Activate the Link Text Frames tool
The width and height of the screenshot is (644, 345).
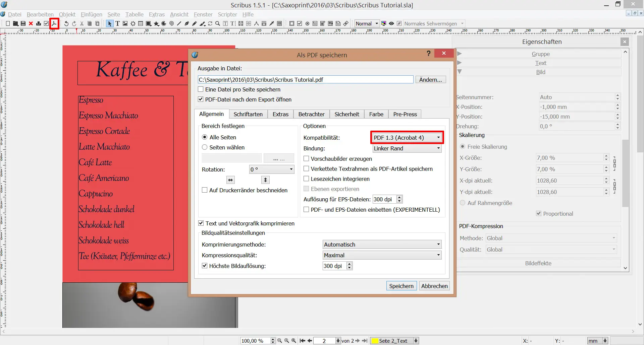pyautogui.click(x=240, y=23)
